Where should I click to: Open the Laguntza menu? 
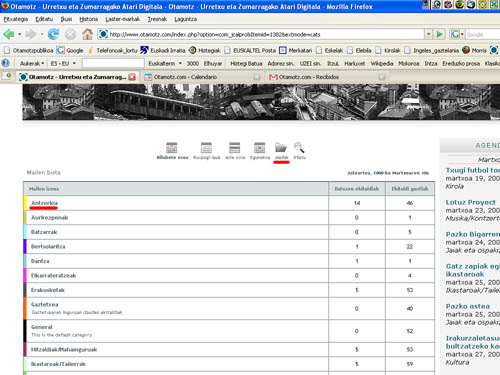coord(185,19)
